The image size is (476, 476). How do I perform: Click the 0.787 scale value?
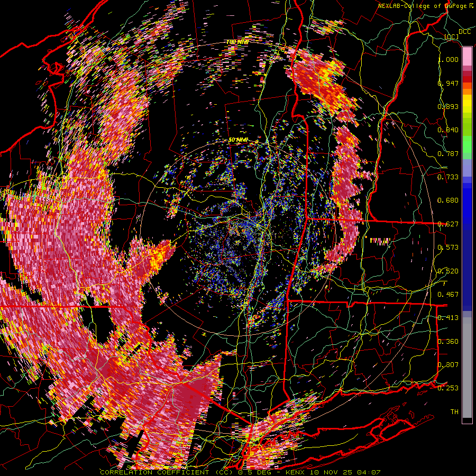(448, 153)
